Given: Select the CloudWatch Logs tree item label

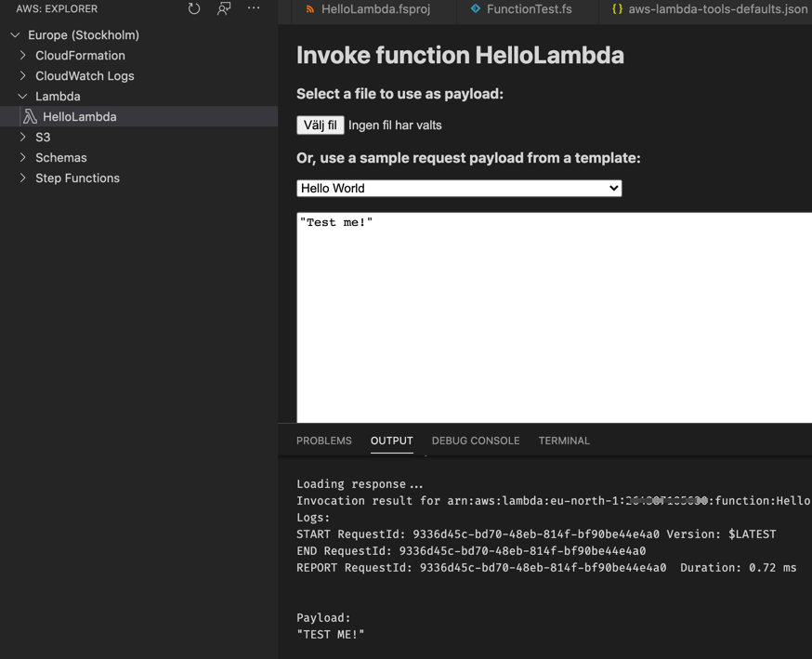Looking at the screenshot, I should coord(85,76).
